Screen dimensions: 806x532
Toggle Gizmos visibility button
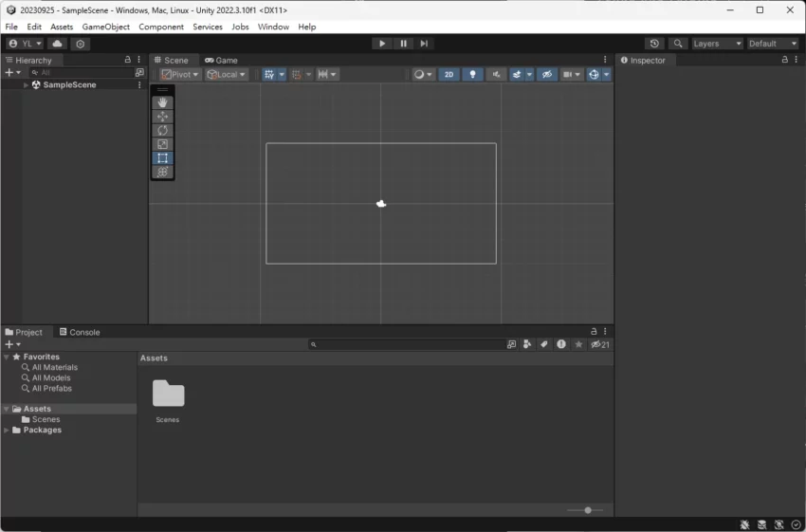coord(594,75)
